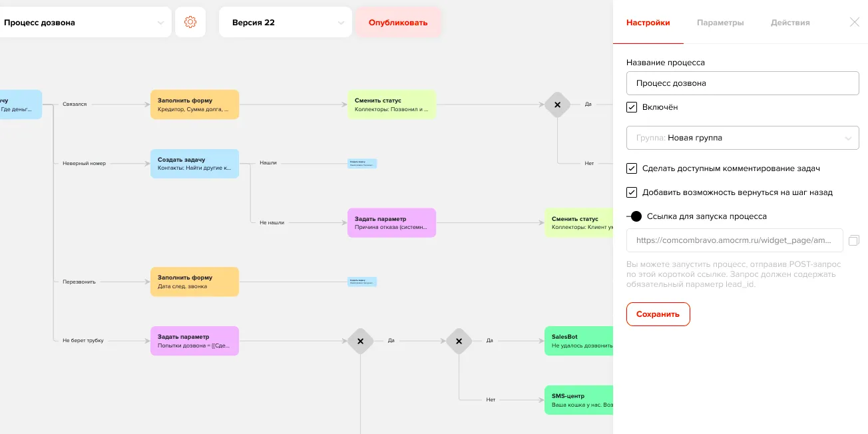Uncheck the Включён checkbox
The height and width of the screenshot is (434, 868).
[x=632, y=107]
